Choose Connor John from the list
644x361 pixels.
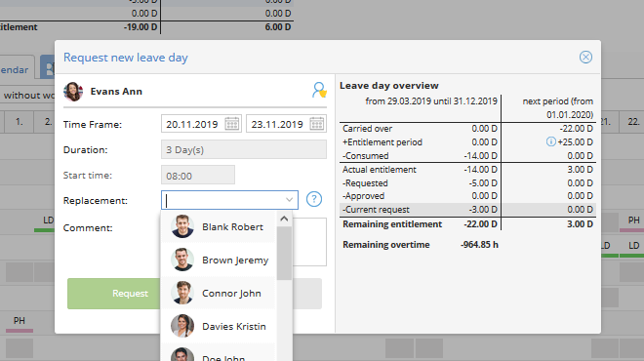tap(219, 294)
